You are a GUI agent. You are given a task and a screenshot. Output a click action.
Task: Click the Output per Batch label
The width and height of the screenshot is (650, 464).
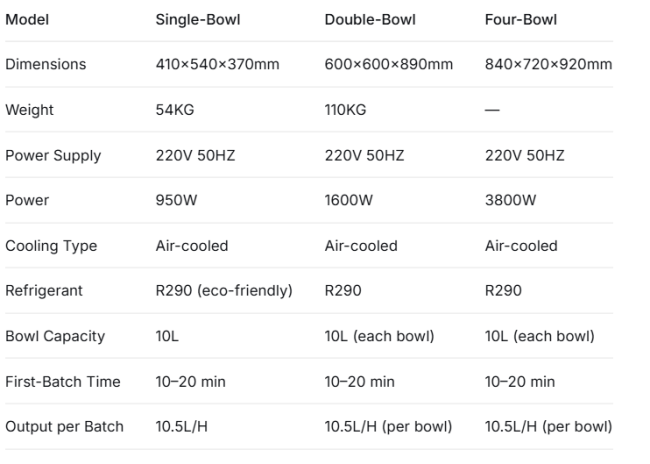click(x=64, y=427)
